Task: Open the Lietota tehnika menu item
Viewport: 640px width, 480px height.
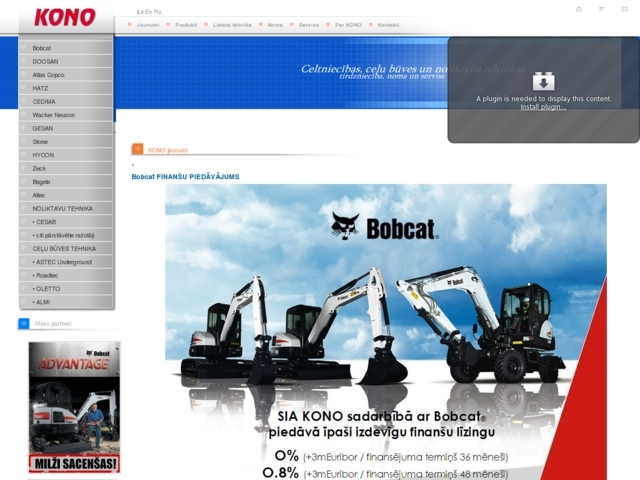Action: point(232,24)
